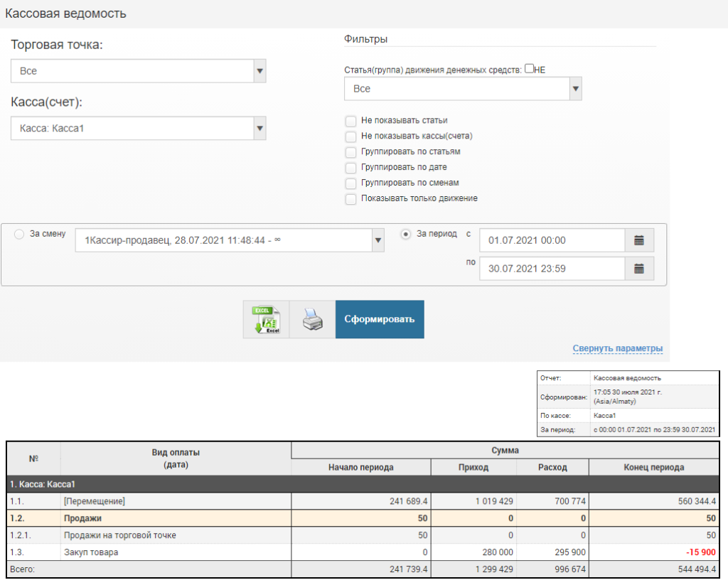The height and width of the screenshot is (585, 728).
Task: Check 'Группировать по дате' option
Action: coord(350,168)
